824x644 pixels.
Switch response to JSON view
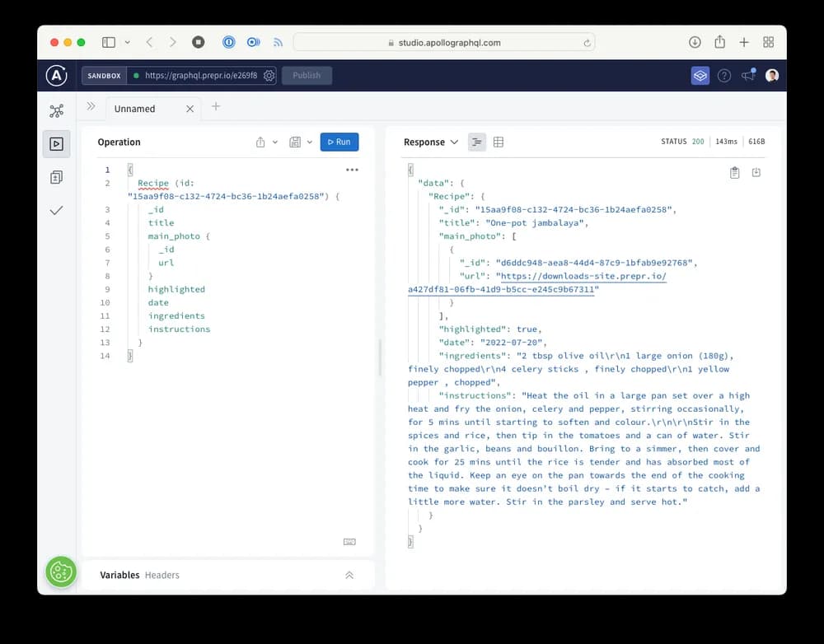click(x=476, y=142)
